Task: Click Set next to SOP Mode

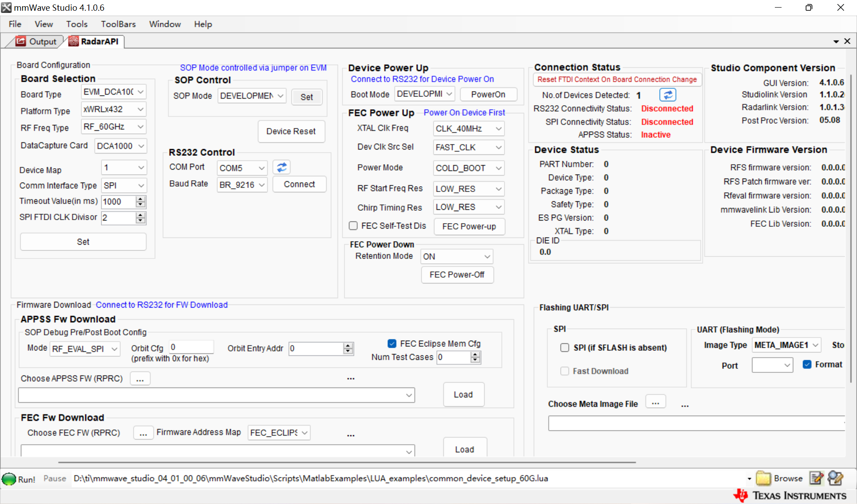Action: tap(307, 97)
